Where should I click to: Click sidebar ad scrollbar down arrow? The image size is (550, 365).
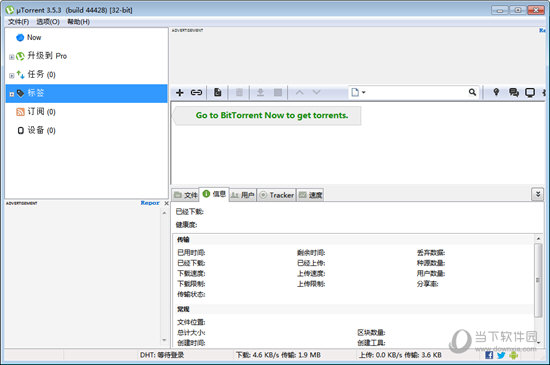coord(164,340)
